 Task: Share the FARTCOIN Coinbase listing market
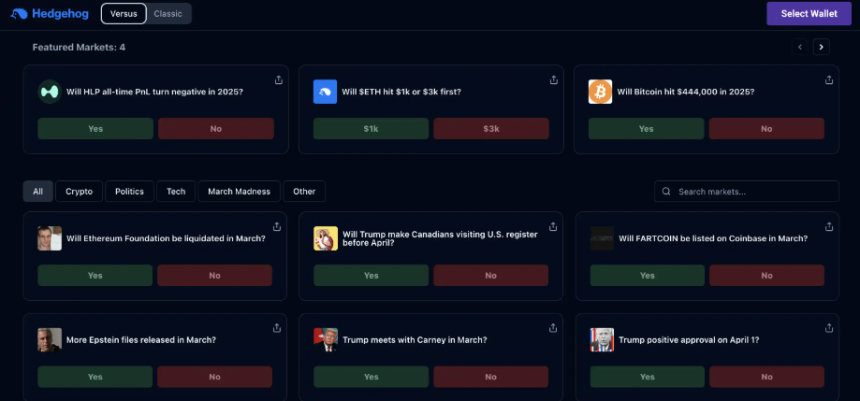829,227
